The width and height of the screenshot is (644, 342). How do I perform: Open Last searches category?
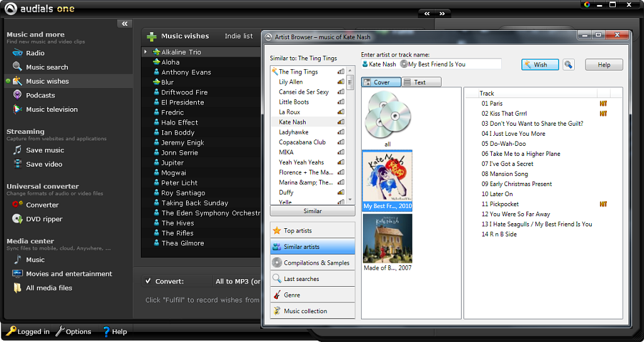[313, 279]
